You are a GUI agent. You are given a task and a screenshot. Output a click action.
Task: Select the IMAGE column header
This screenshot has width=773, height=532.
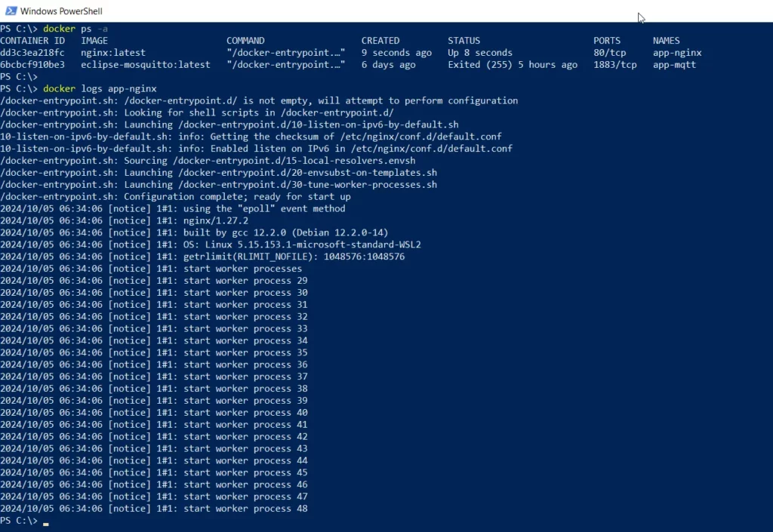(94, 41)
